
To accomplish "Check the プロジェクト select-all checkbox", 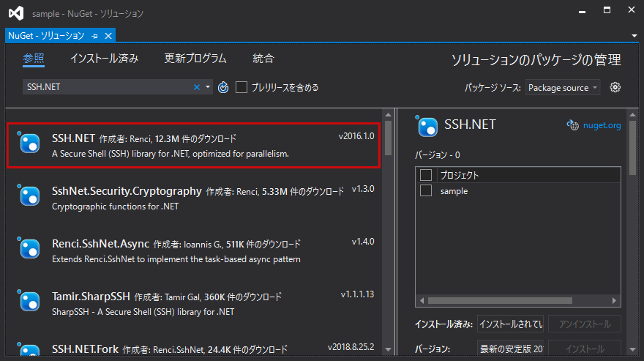I will click(x=426, y=175).
